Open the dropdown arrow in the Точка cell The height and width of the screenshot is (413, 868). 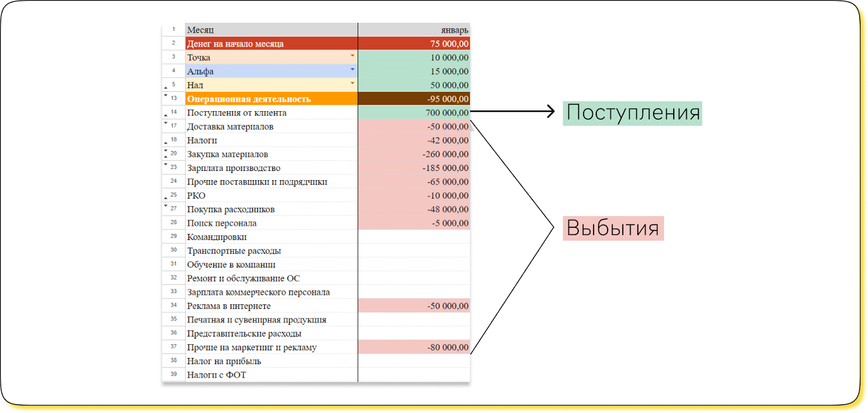pyautogui.click(x=352, y=56)
